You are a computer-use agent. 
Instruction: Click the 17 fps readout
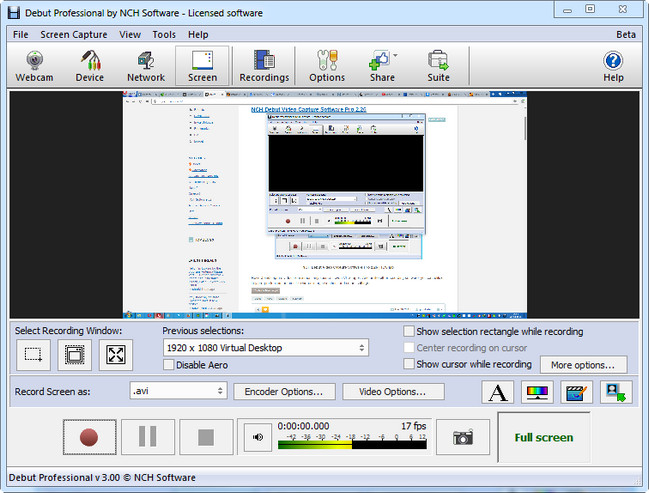tap(413, 426)
